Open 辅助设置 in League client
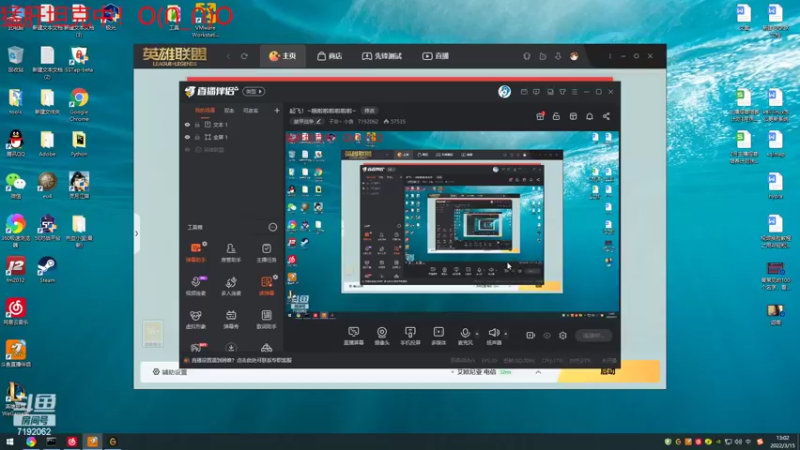The image size is (800, 450). click(x=170, y=372)
